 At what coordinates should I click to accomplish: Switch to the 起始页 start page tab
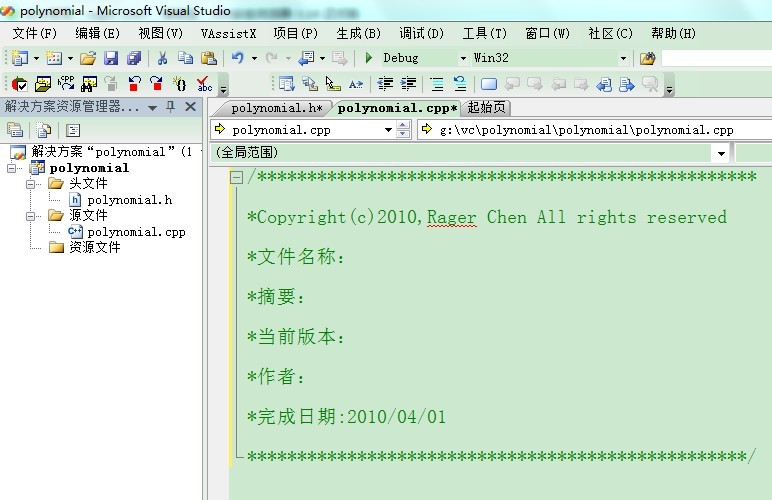486,107
